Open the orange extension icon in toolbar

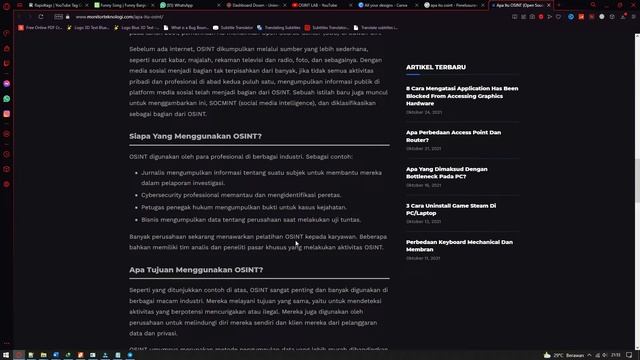click(581, 17)
